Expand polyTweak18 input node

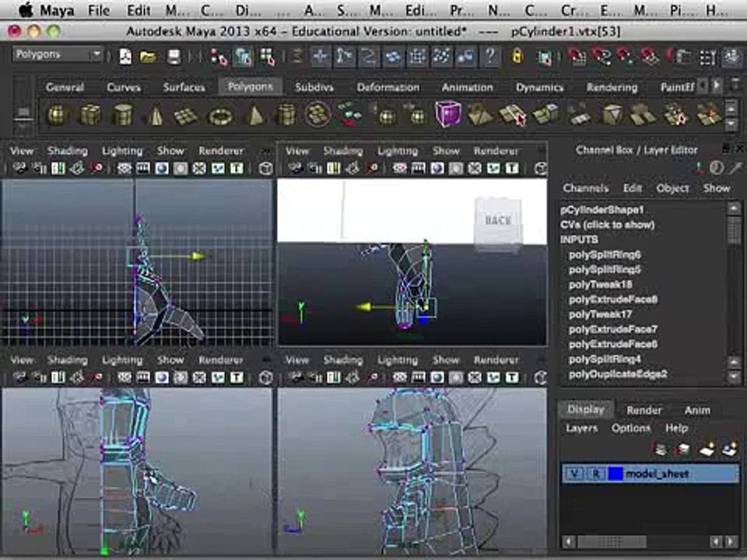coord(600,285)
